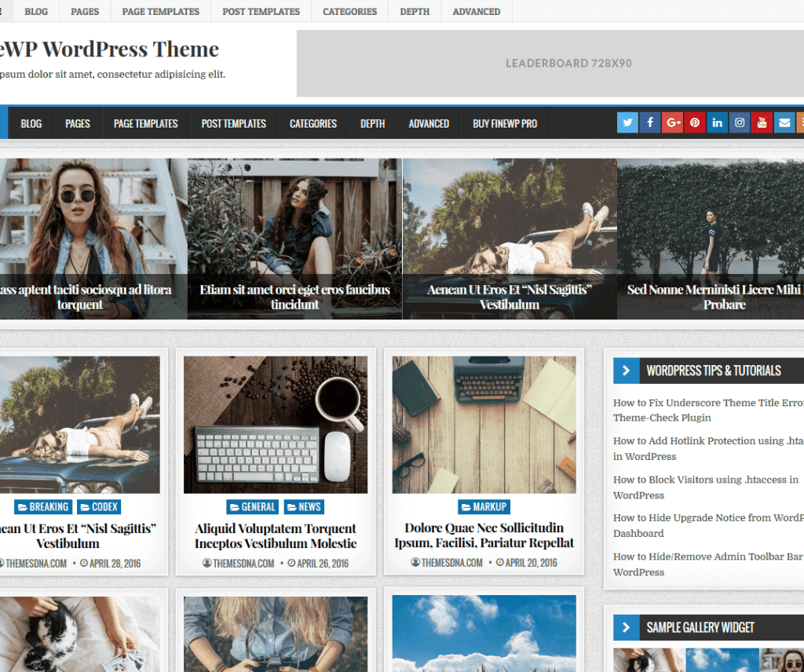Open the Facebook social icon
Image resolution: width=804 pixels, height=672 pixels.
pyautogui.click(x=649, y=123)
